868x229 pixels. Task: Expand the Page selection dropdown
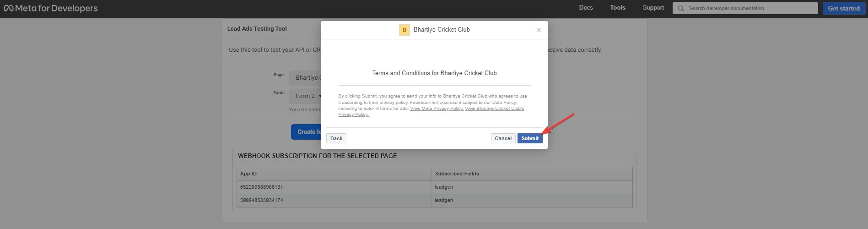306,78
